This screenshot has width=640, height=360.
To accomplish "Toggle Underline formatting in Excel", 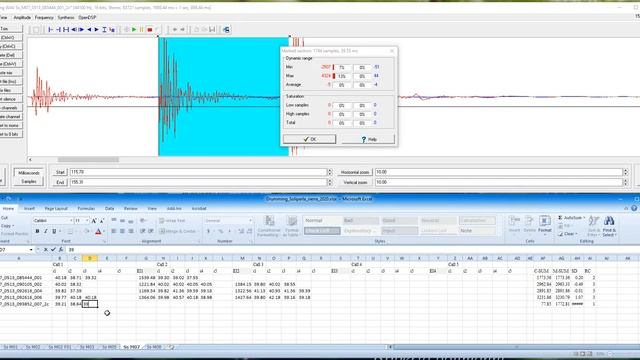I will pyautogui.click(x=53, y=231).
